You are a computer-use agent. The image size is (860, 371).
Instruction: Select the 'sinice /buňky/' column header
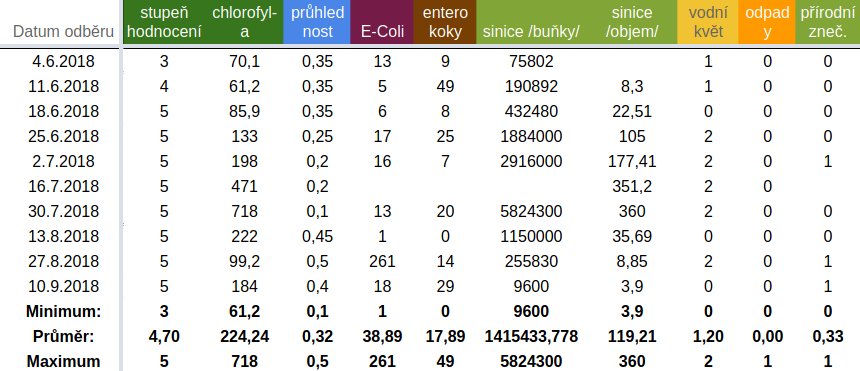point(531,22)
